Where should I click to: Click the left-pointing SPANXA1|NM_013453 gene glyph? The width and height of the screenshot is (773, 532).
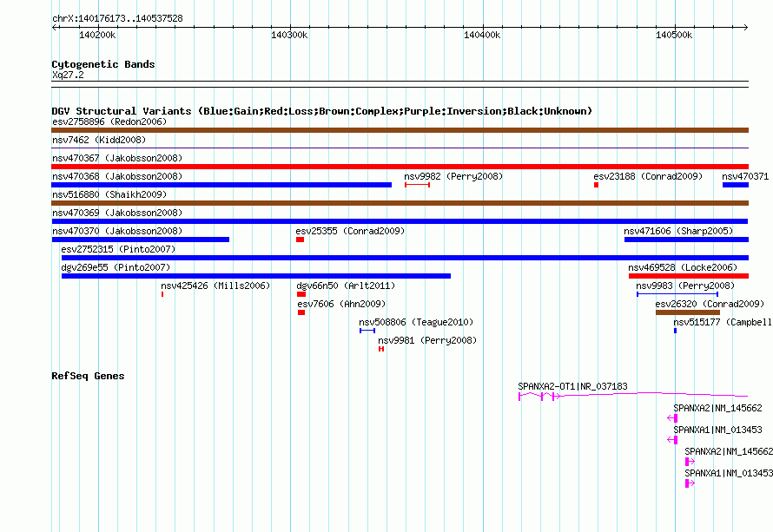pyautogui.click(x=672, y=440)
